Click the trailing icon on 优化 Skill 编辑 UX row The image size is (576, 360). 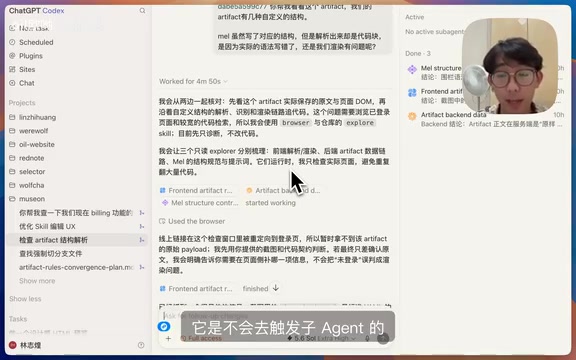pos(141,226)
